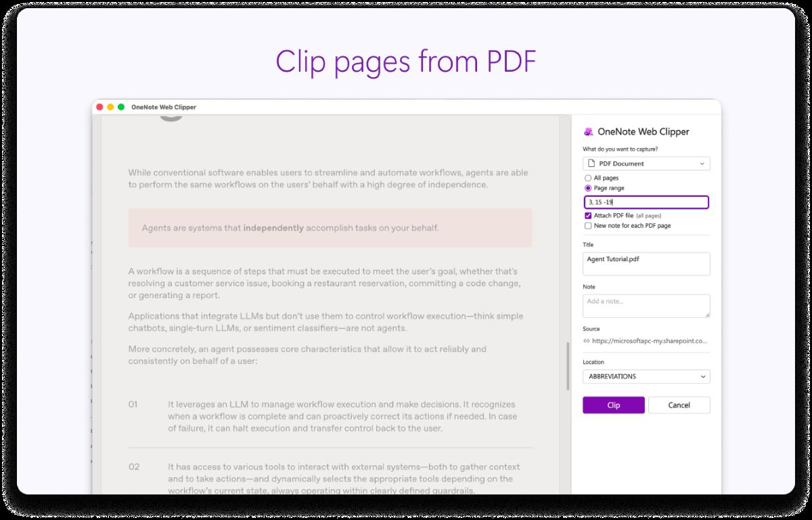Screen dimensions: 812x520
Task: Click the Cancel button
Action: click(679, 405)
